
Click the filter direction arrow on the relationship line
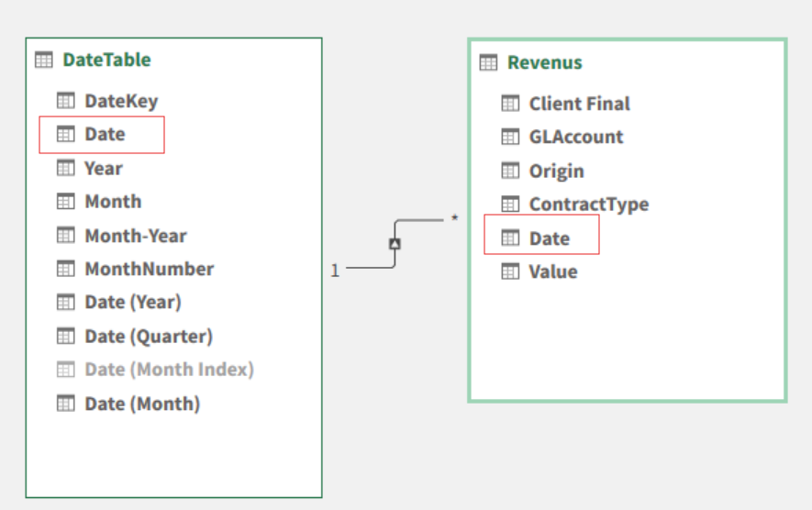pos(395,243)
